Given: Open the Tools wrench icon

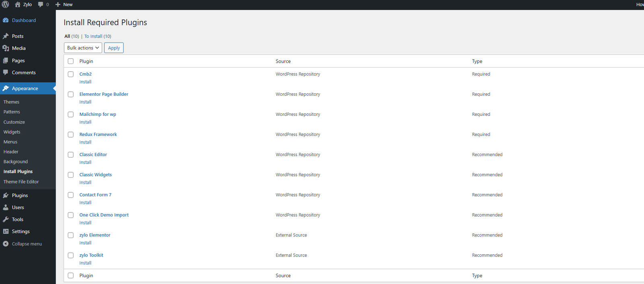Looking at the screenshot, I should [6, 220].
